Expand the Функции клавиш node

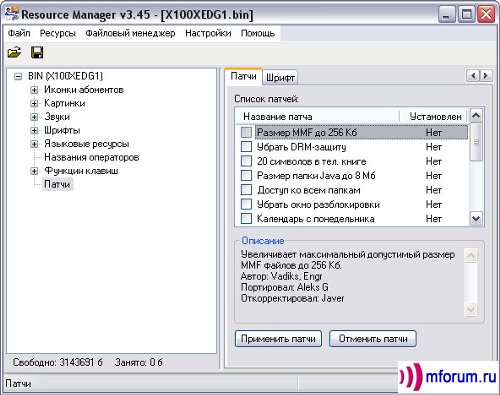coord(34,171)
